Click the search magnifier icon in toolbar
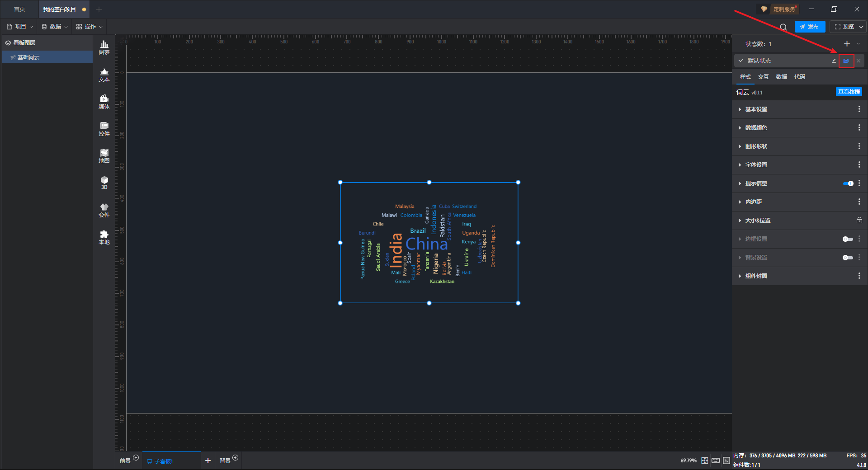Viewport: 868px width, 470px height. 783,27
